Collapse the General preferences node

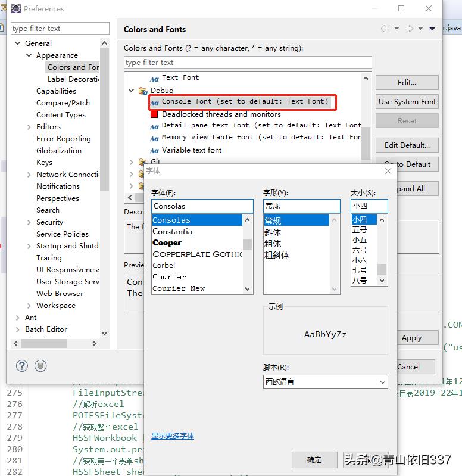(x=18, y=43)
